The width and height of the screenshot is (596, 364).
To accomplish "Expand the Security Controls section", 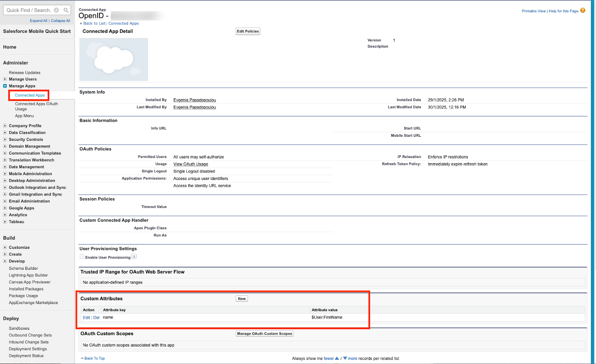I will coord(5,139).
